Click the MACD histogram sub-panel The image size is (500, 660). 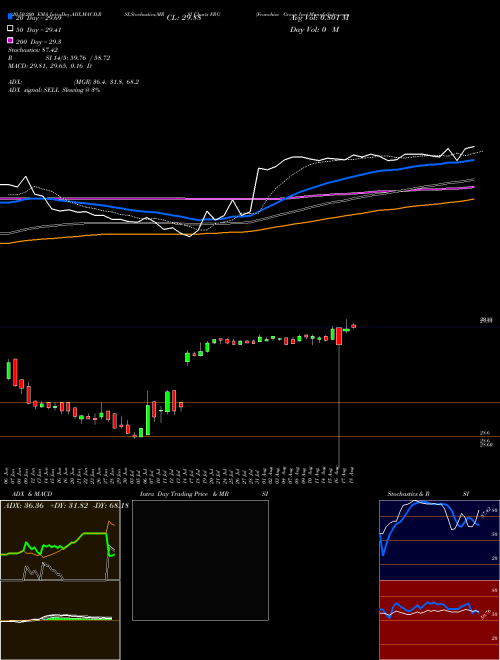tap(60, 620)
